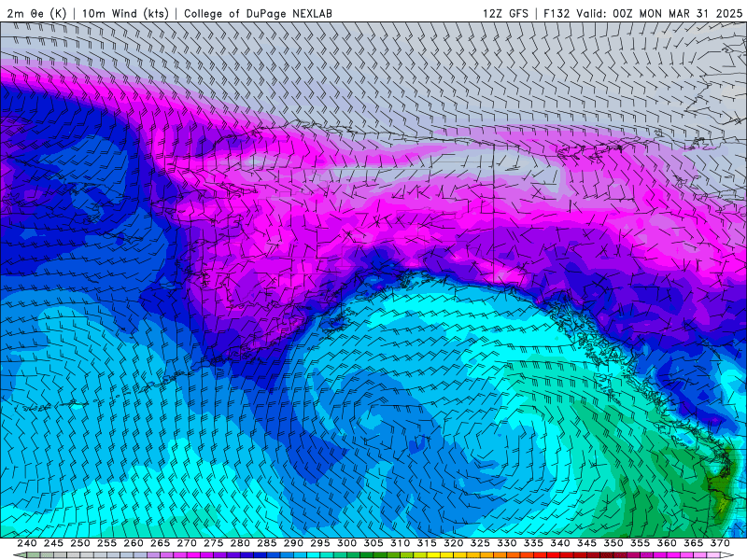Click the 270 value on the color scale
The width and height of the screenshot is (747, 560).
[x=187, y=543]
